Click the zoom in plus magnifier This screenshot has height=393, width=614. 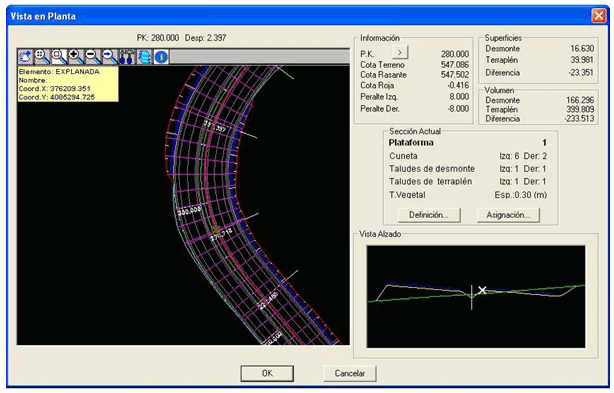coord(76,57)
